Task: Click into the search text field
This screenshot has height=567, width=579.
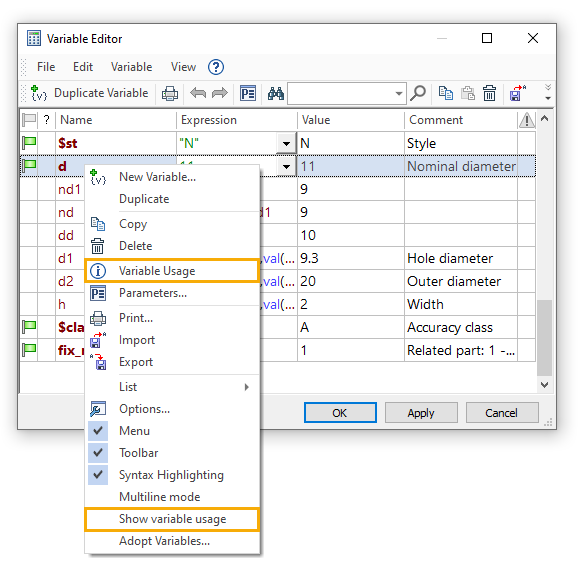Action: [x=340, y=93]
